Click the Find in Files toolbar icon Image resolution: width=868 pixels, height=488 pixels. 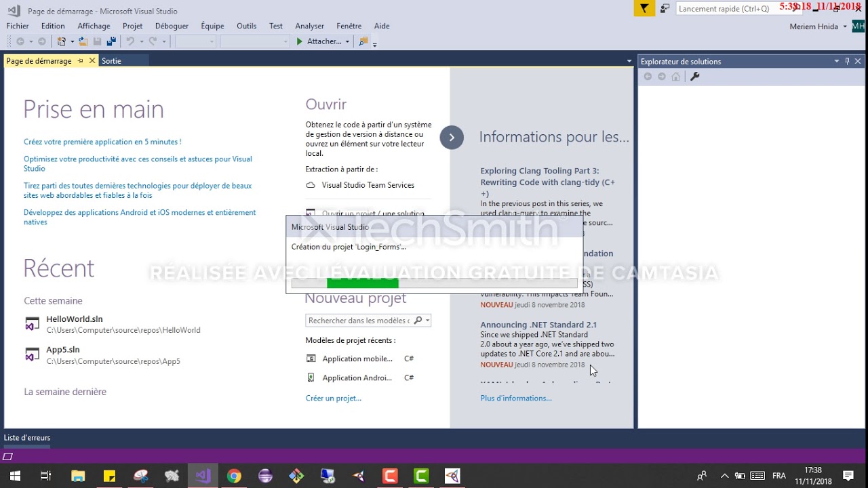click(x=363, y=41)
